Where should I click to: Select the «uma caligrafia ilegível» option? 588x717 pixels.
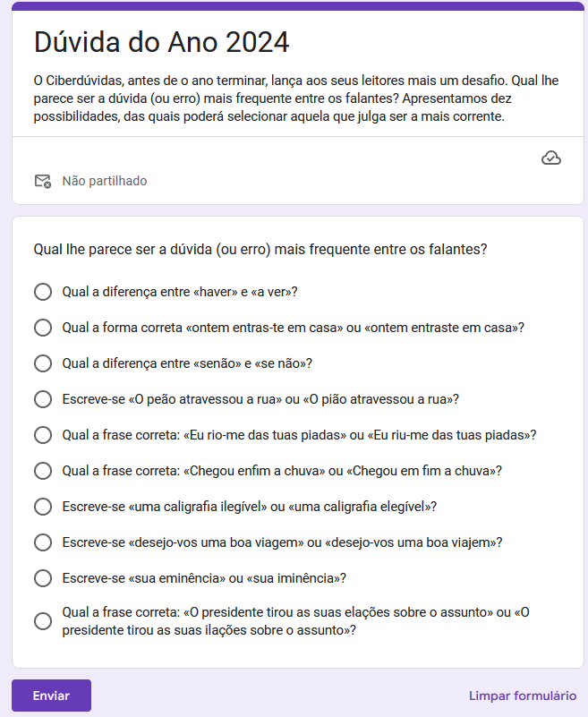(x=42, y=507)
